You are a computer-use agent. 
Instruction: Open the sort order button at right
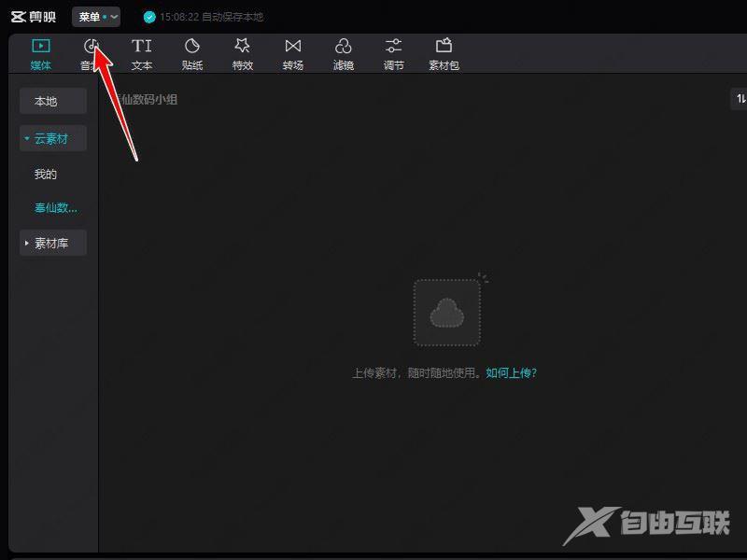click(x=739, y=99)
